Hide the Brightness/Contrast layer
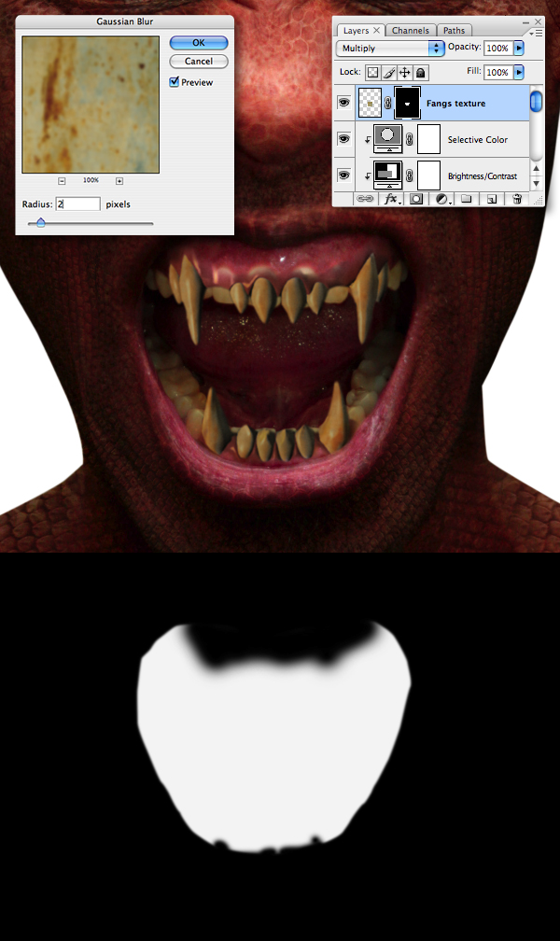560x941 pixels. point(343,176)
